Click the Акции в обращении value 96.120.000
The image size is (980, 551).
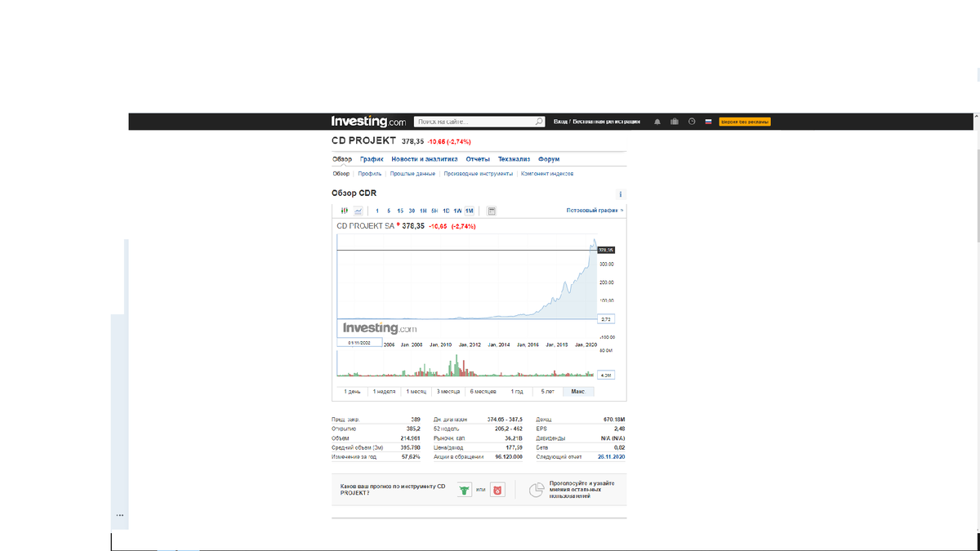509,457
